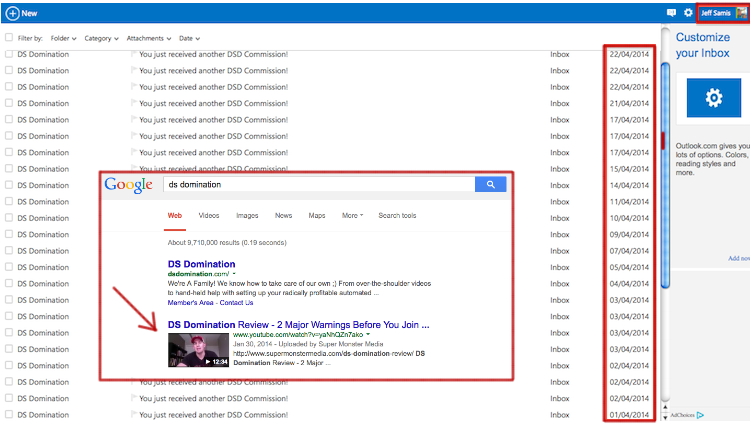The image size is (750, 425).
Task: Open dsdomination.com result arrow menu
Action: point(234,274)
